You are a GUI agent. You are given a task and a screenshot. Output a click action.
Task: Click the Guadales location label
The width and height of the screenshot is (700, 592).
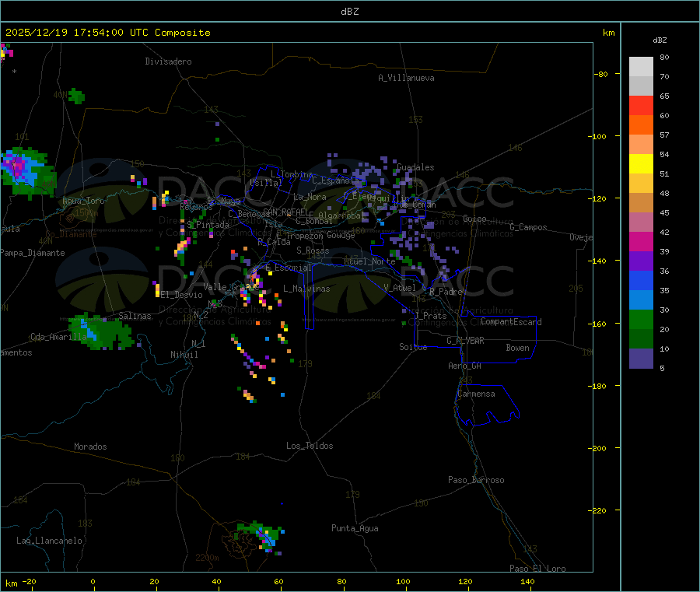[415, 167]
